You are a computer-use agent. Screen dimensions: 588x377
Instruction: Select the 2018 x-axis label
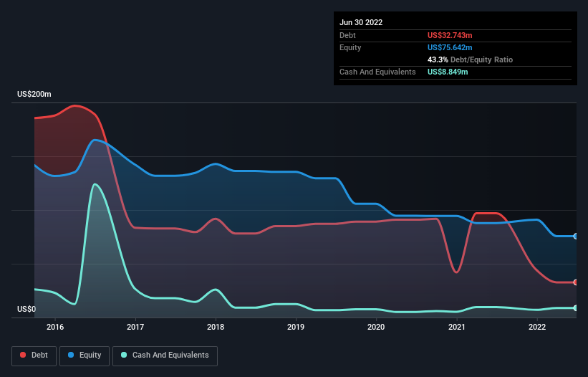pyautogui.click(x=216, y=327)
